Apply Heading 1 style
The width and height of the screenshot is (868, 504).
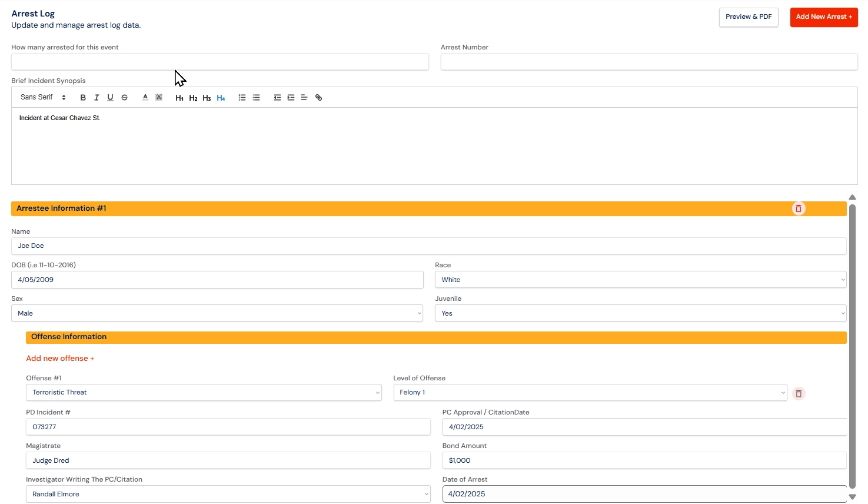tap(179, 98)
